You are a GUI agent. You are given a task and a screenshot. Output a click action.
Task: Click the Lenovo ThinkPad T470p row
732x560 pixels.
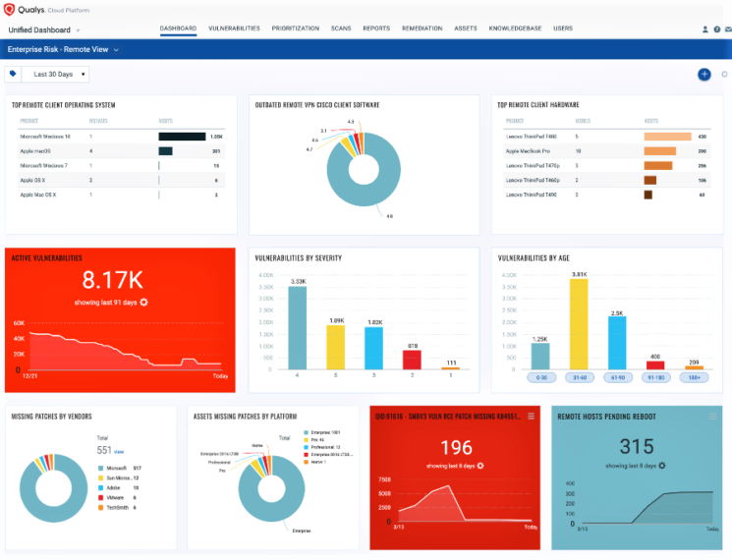(x=607, y=166)
